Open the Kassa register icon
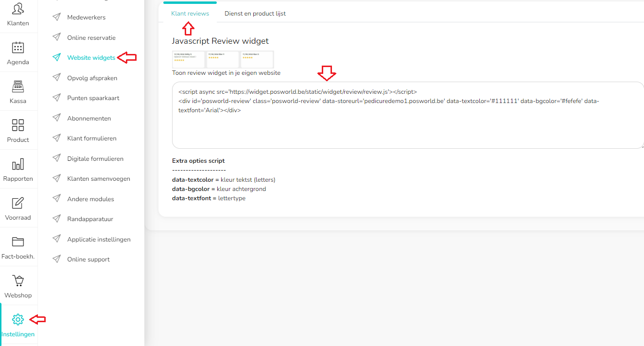The width and height of the screenshot is (644, 346). (18, 86)
